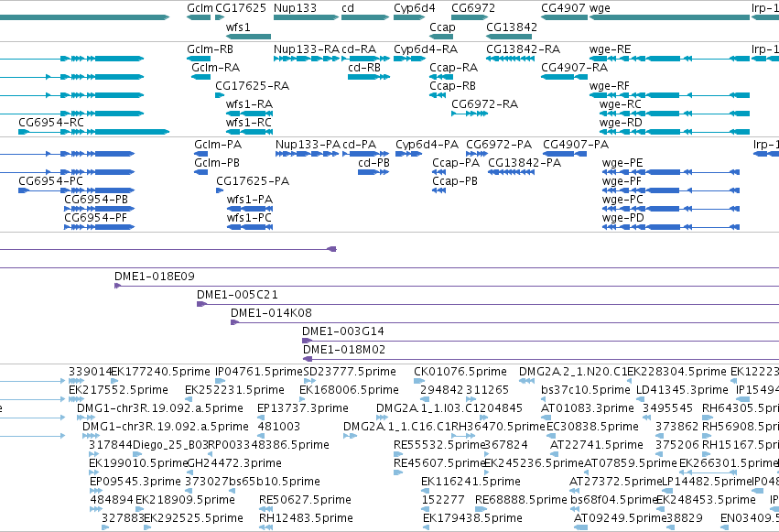Select BAC clone DME1-005C21
Image resolution: width=779 pixels, height=532 pixels.
tap(237, 295)
